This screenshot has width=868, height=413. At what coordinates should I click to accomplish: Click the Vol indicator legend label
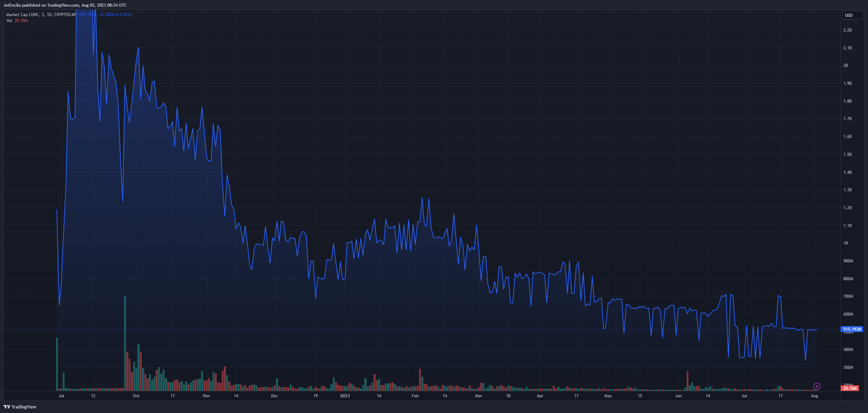(9, 21)
